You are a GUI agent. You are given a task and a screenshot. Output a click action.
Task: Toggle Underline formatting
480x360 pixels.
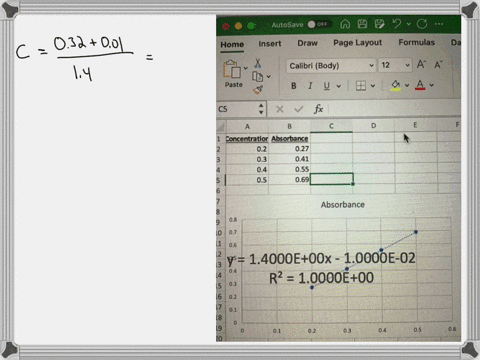(x=326, y=86)
